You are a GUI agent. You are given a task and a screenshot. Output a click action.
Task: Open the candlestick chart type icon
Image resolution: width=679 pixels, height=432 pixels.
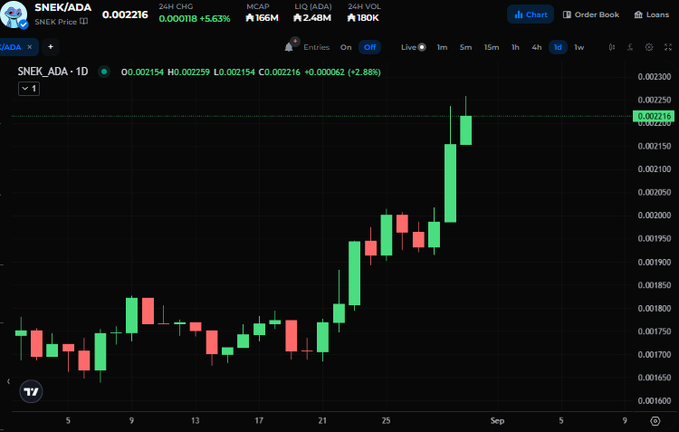click(x=611, y=47)
